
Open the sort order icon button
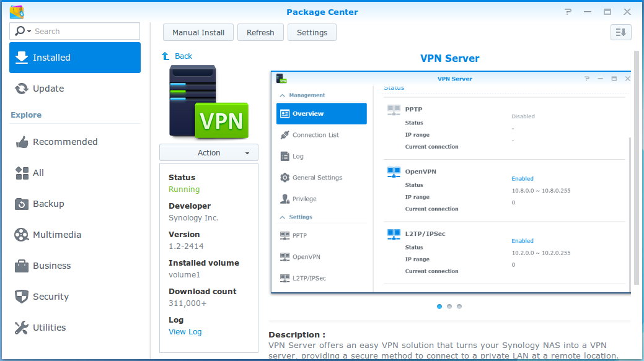[620, 32]
